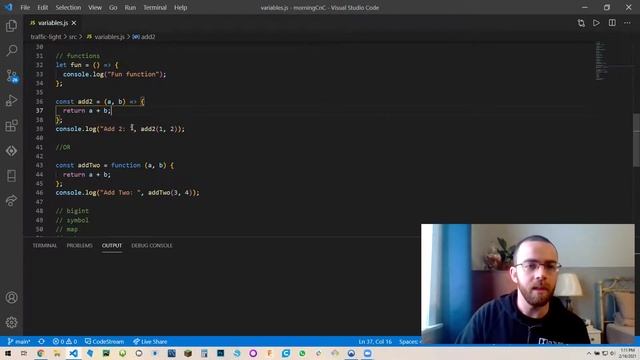Click the traffic-light breadcrumb

[46, 37]
